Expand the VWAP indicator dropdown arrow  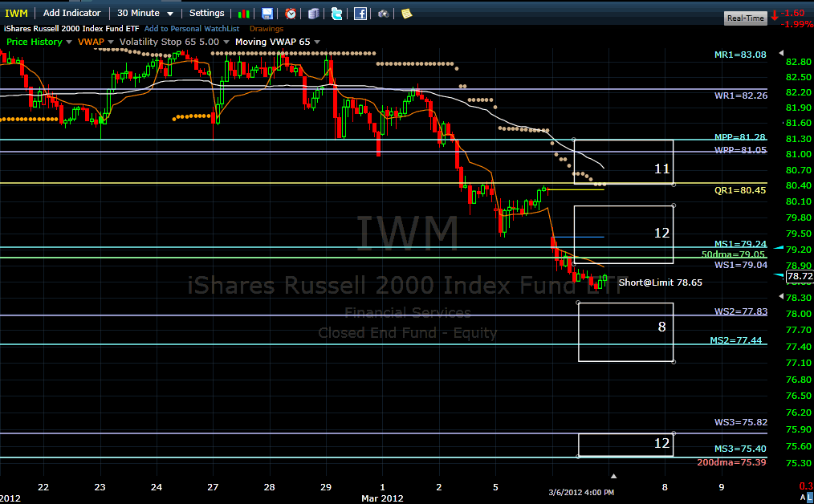(111, 42)
